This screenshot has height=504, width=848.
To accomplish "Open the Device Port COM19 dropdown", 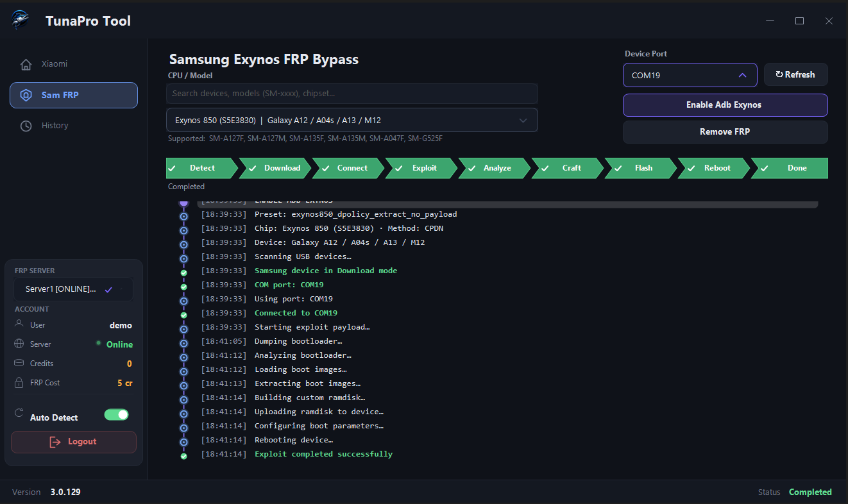I will point(690,75).
